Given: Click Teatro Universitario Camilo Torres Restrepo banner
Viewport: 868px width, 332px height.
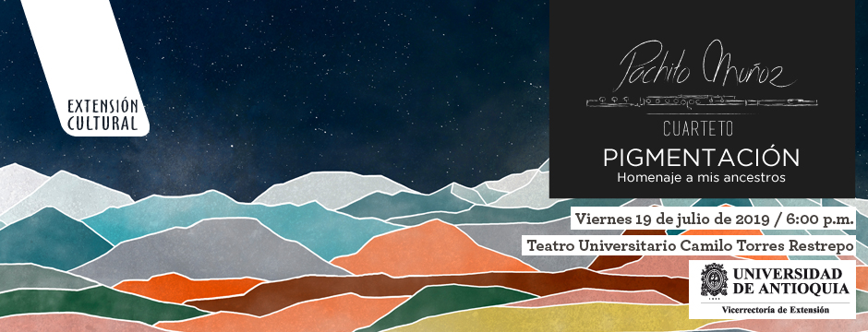Looking at the screenshot, I should [689, 245].
